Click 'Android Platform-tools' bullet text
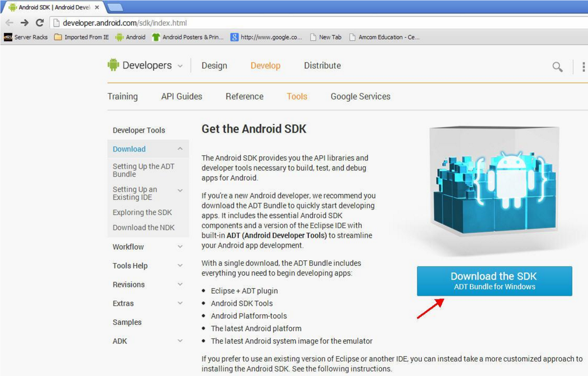The height and width of the screenshot is (376, 588). (249, 316)
